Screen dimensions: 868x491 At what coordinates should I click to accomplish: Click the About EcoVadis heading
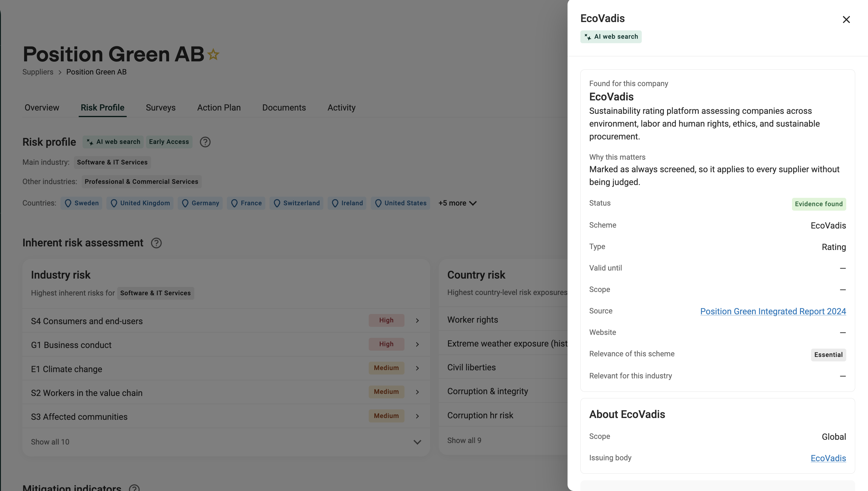[627, 414]
